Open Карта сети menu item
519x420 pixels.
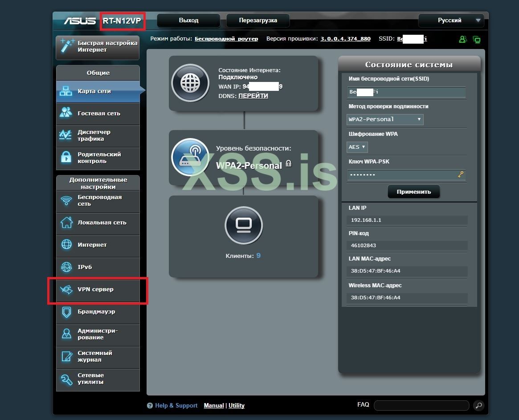98,91
